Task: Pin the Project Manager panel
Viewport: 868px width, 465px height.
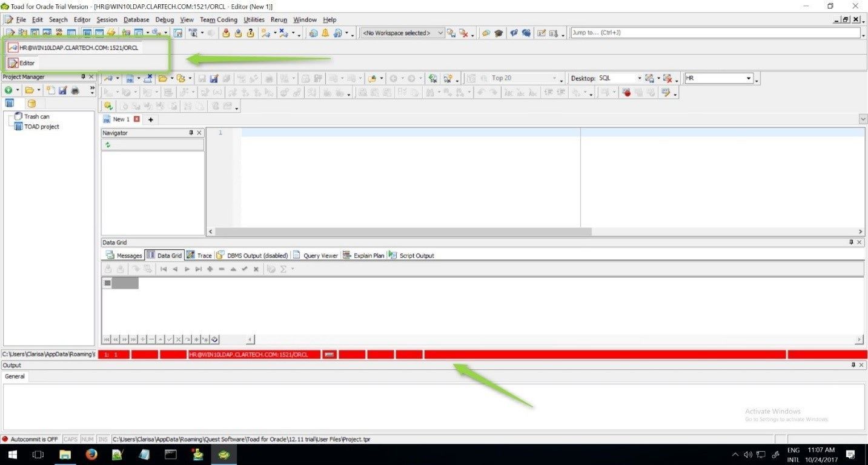Action: 83,77
